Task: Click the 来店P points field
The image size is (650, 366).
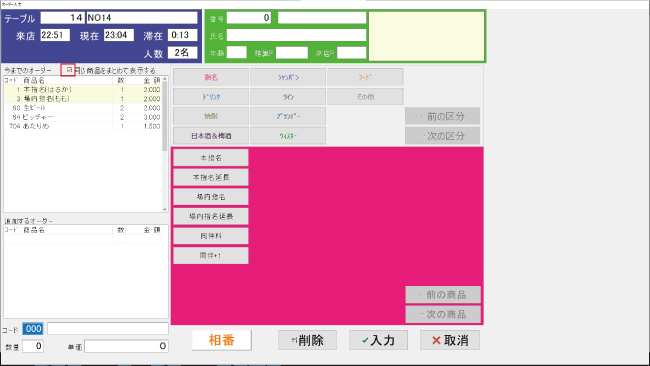Action: coord(352,53)
